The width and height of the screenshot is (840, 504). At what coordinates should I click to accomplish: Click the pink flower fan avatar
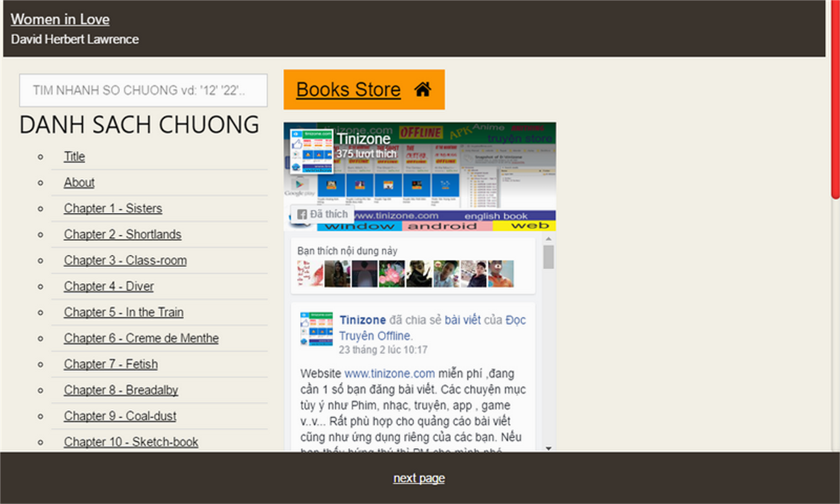[392, 274]
